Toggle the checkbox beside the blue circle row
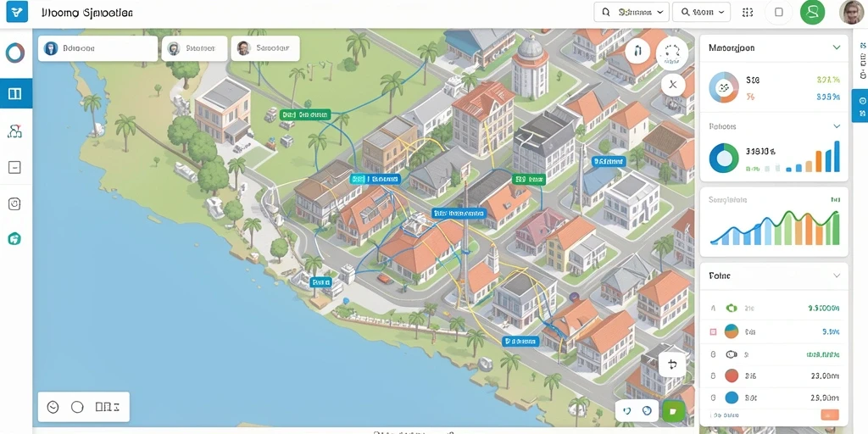868x434 pixels. click(713, 398)
